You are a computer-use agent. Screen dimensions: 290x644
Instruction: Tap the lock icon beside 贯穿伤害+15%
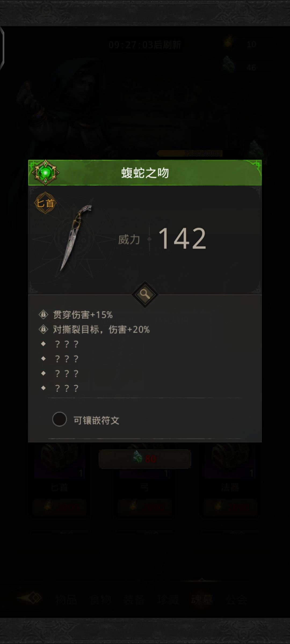pyautogui.click(x=43, y=314)
